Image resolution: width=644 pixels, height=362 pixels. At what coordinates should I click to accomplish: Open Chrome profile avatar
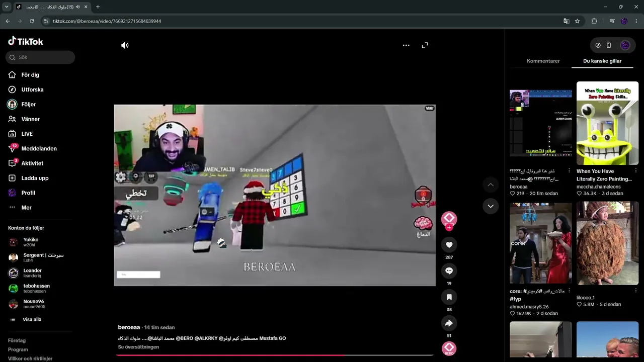point(624,21)
